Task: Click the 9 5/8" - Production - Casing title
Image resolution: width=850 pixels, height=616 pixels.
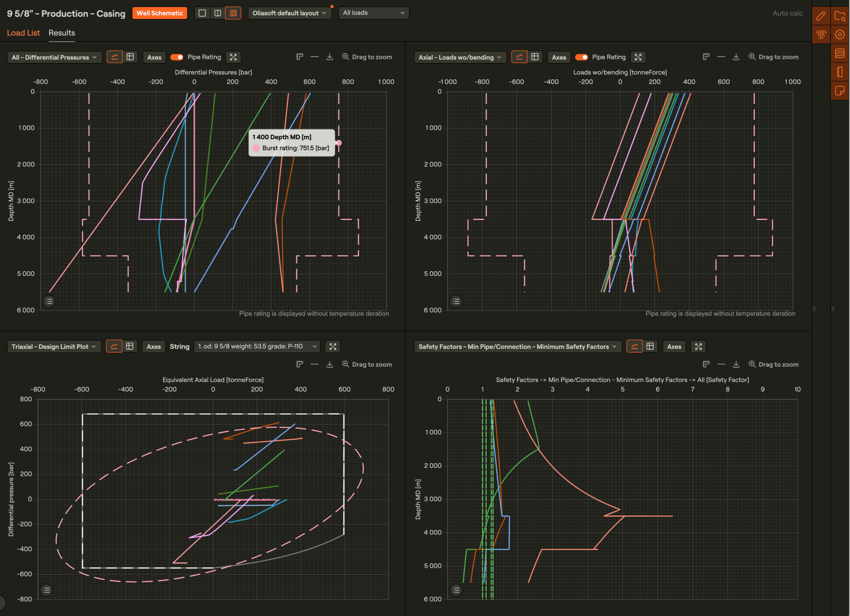Action: point(66,13)
